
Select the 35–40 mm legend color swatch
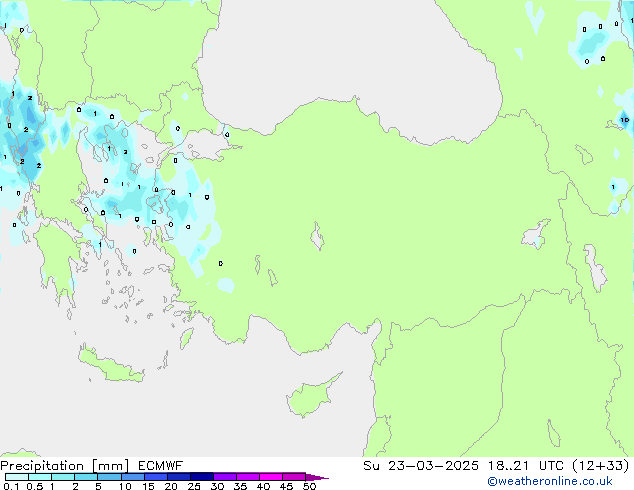pyautogui.click(x=247, y=477)
